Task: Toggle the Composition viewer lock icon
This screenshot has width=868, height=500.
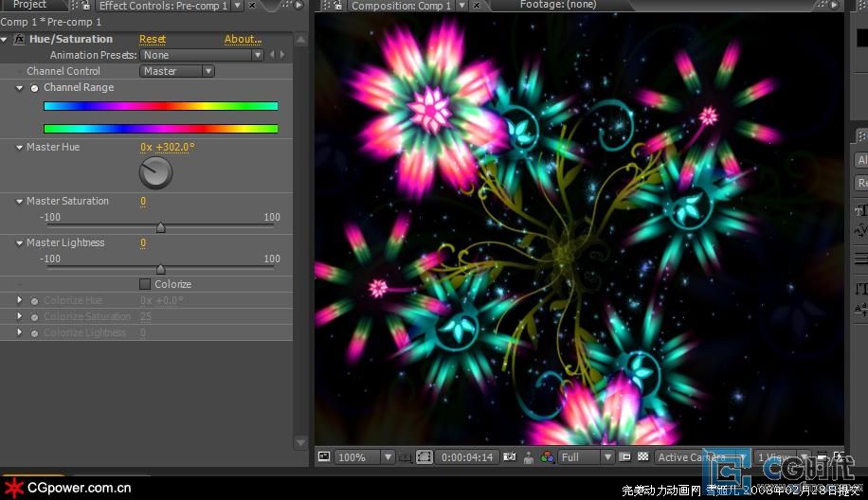Action: (337, 6)
